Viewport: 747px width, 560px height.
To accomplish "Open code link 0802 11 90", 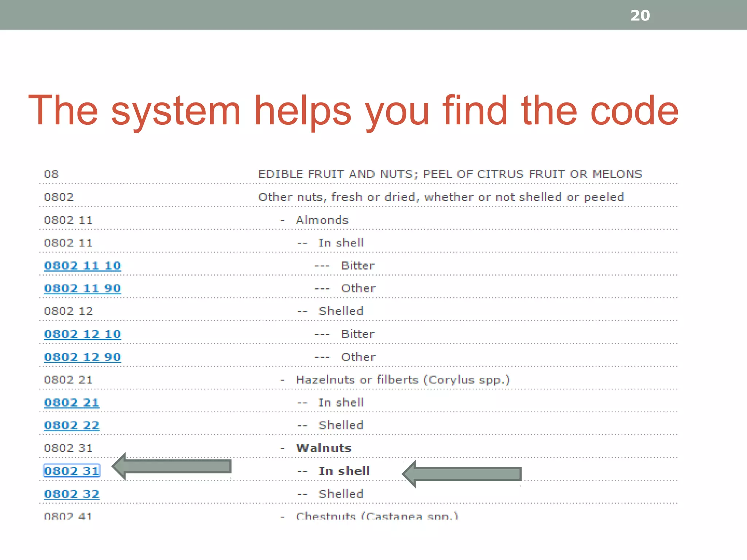I will 82,288.
